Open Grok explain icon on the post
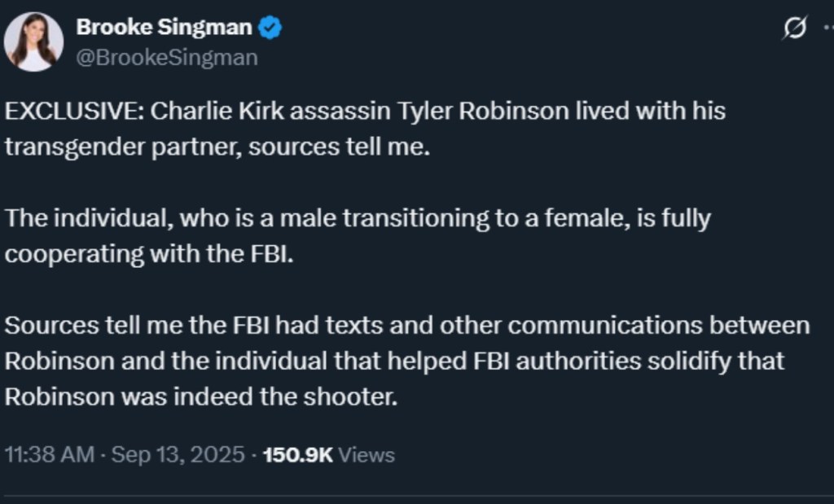The image size is (834, 504). [793, 29]
